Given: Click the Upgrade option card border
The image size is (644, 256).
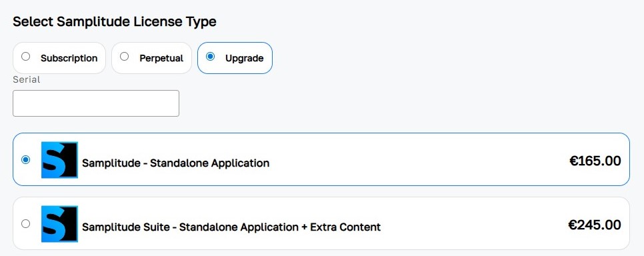Looking at the screenshot, I should click(x=235, y=43).
